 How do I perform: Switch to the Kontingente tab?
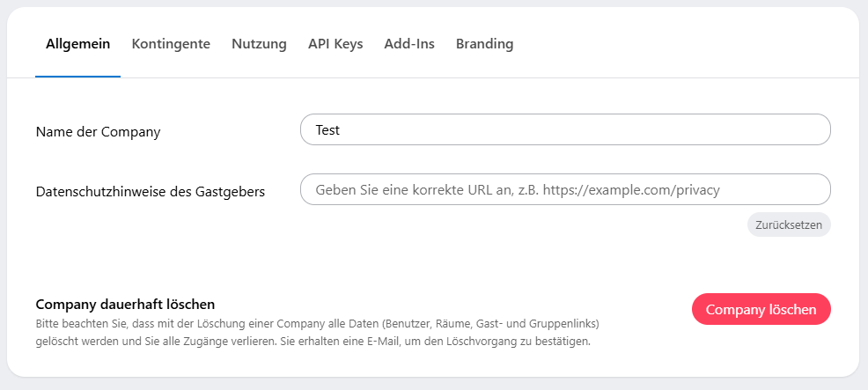pos(171,44)
